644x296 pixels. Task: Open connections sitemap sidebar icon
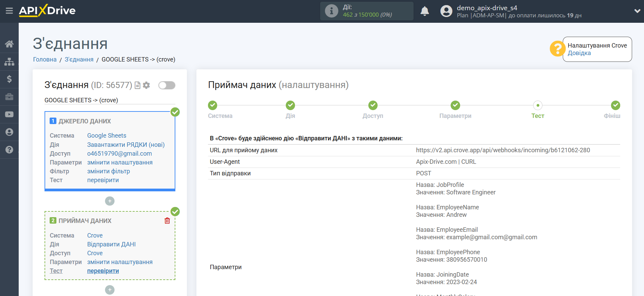coord(9,62)
